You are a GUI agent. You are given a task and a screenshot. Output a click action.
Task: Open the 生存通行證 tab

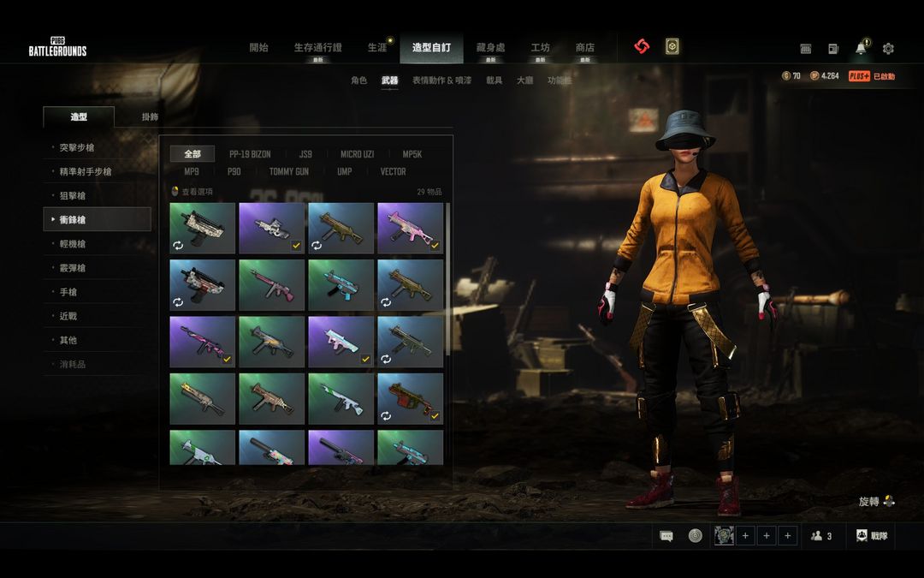[317, 47]
